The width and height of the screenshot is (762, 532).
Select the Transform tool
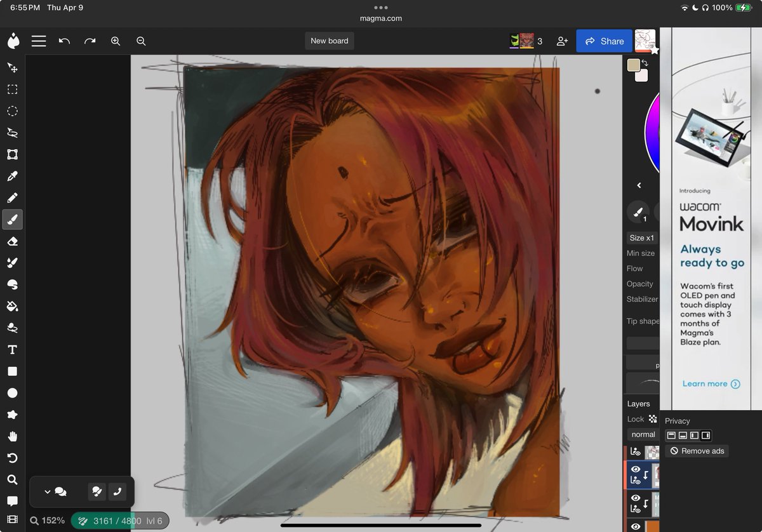coord(12,154)
